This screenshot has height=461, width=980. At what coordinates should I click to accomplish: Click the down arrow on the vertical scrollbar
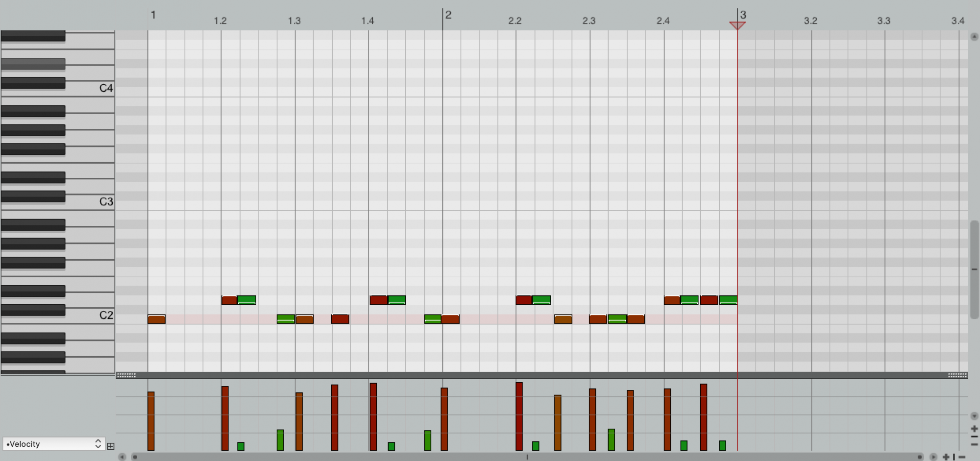click(x=975, y=416)
